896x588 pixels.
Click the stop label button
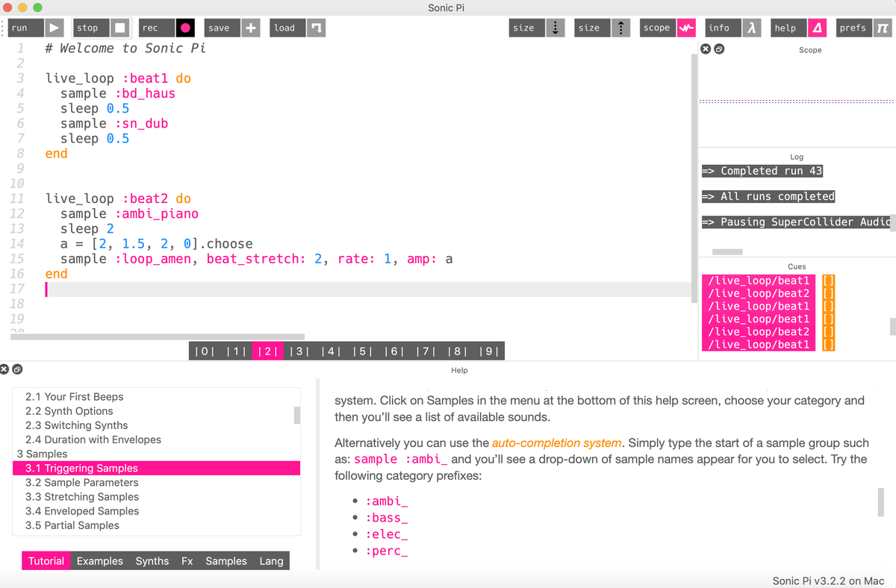point(92,28)
